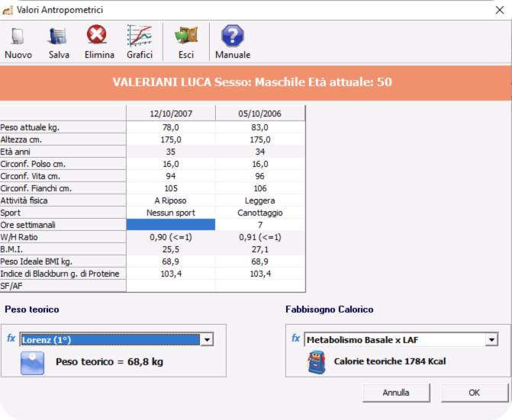Click Peso teorico = 68,8 kg result
The width and height of the screenshot is (512, 420).
(x=109, y=361)
